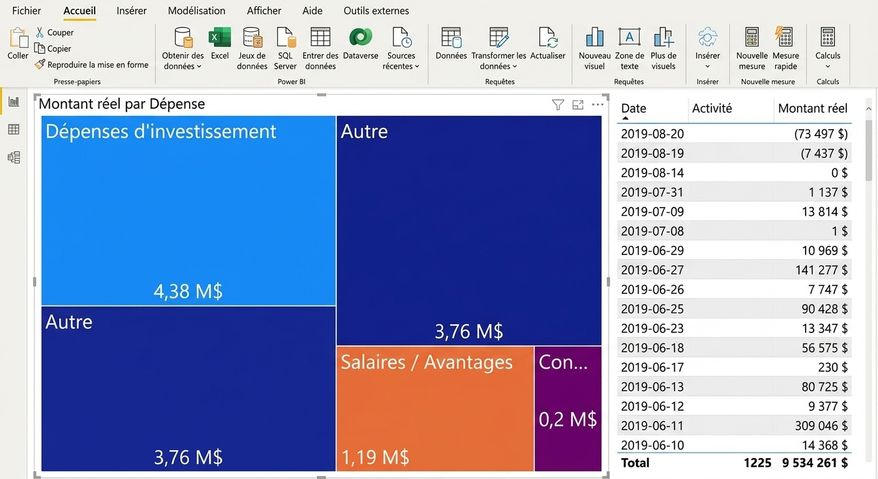
Task: Switch to Model view in sidebar
Action: pyautogui.click(x=14, y=157)
